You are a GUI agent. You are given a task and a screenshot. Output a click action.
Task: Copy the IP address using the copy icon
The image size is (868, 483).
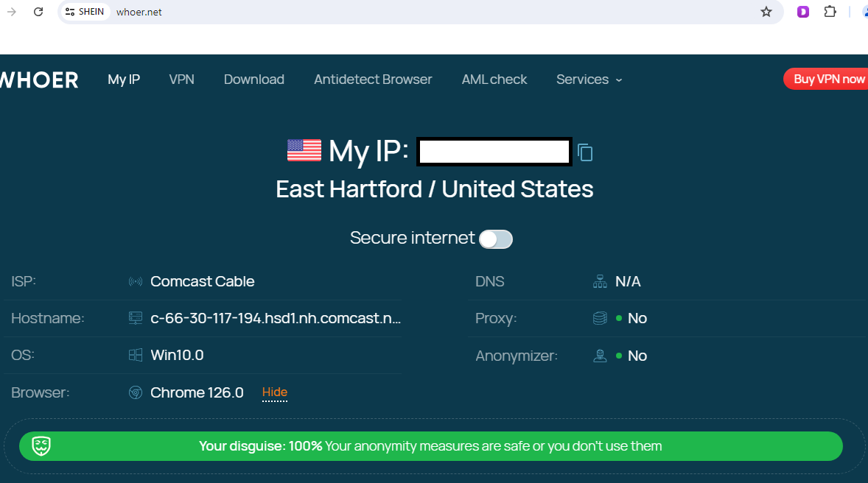pos(585,152)
